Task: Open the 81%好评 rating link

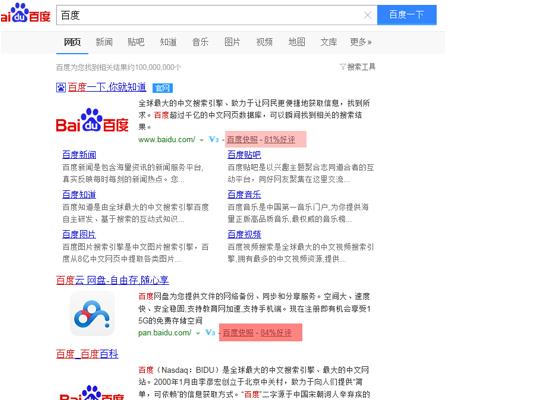Action: (x=280, y=140)
